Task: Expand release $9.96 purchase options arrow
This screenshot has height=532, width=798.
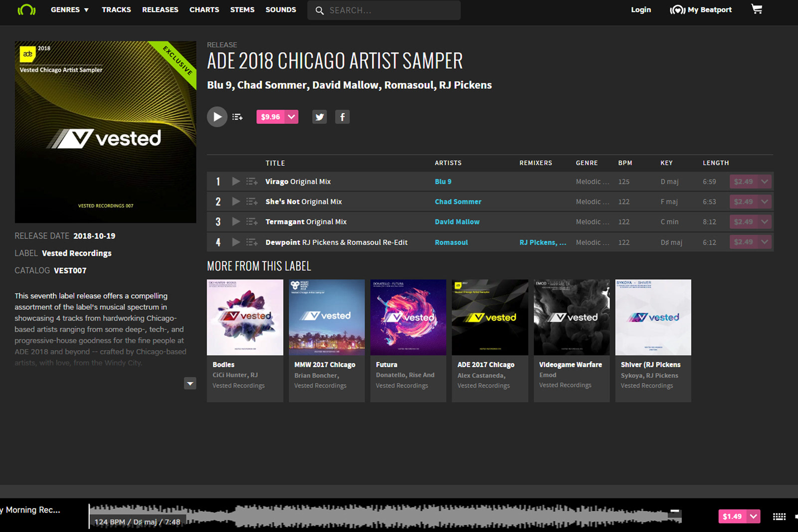Action: tap(292, 117)
